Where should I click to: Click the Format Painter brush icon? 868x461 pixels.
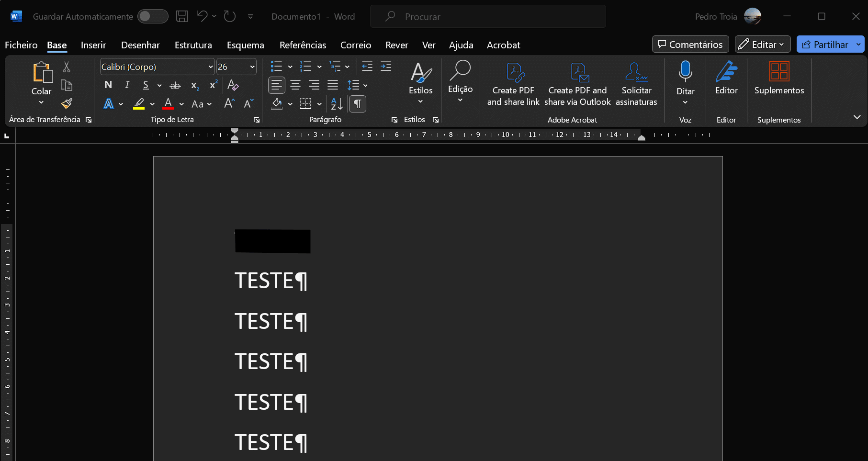point(67,103)
